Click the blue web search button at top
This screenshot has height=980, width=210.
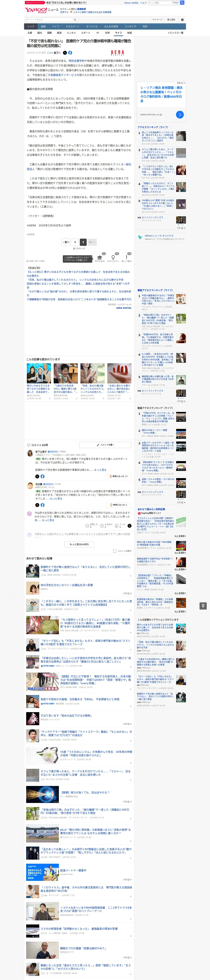pyautogui.click(x=182, y=3)
